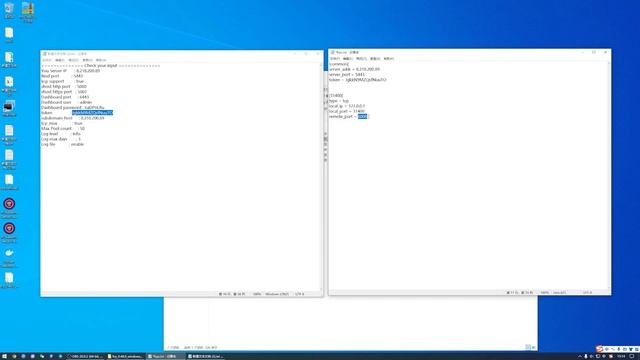Viewport: 640px width, 360px height.
Task: Click the 'local_port' line in frpc.ini
Action: (x=347, y=111)
